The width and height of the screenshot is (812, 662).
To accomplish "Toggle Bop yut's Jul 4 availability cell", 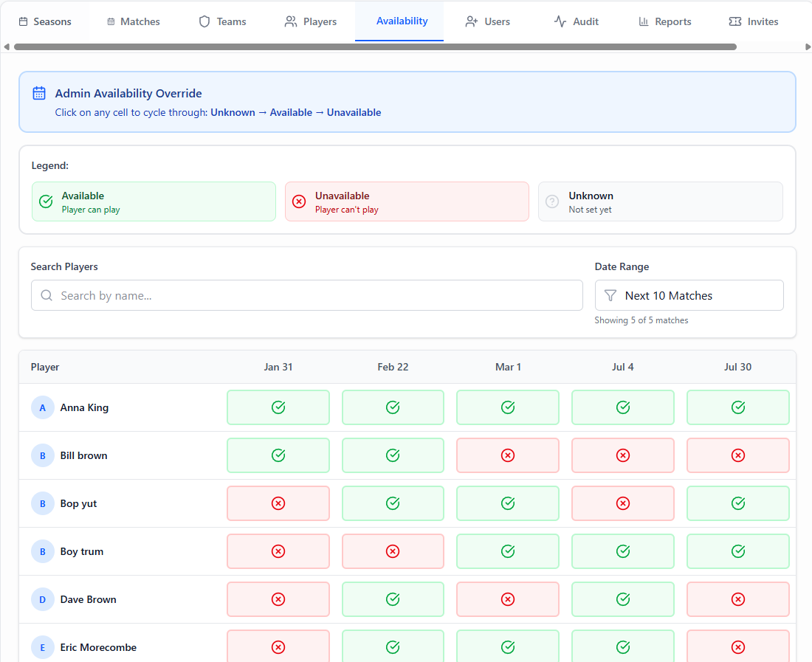I will [622, 503].
